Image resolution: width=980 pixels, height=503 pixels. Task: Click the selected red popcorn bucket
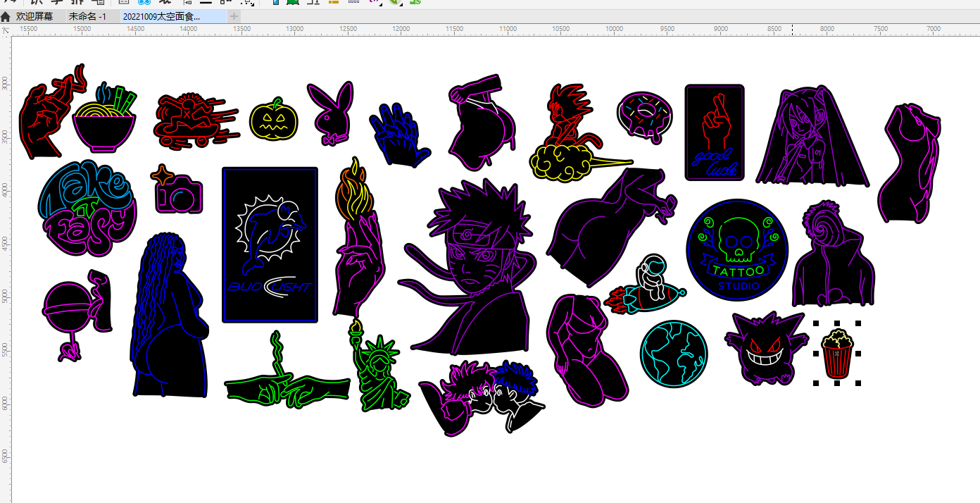[837, 354]
